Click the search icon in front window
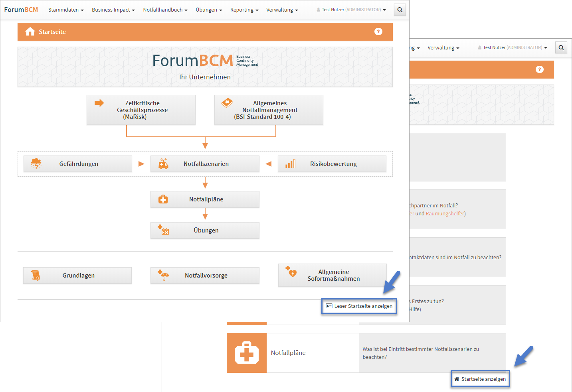This screenshot has width=572, height=392. pyautogui.click(x=400, y=10)
